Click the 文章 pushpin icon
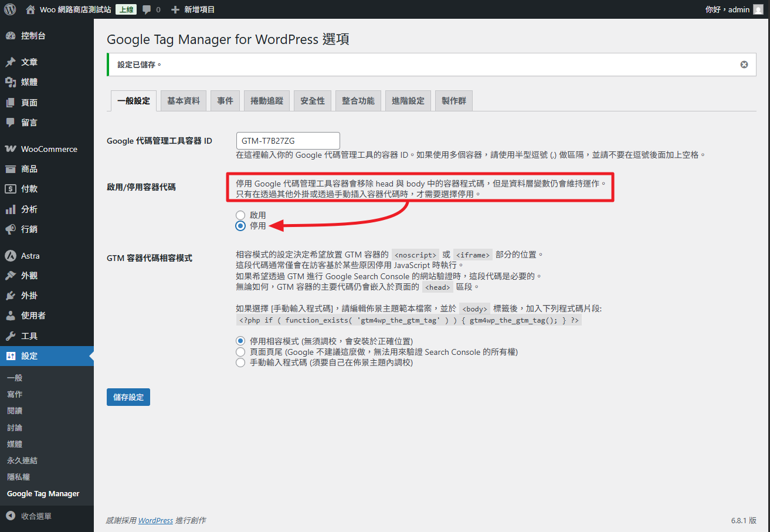 point(11,62)
